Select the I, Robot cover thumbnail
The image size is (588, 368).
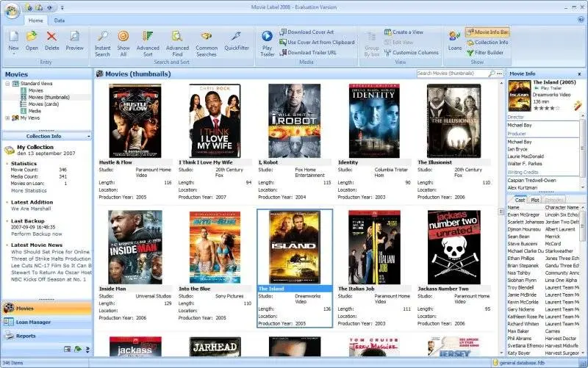coord(295,120)
